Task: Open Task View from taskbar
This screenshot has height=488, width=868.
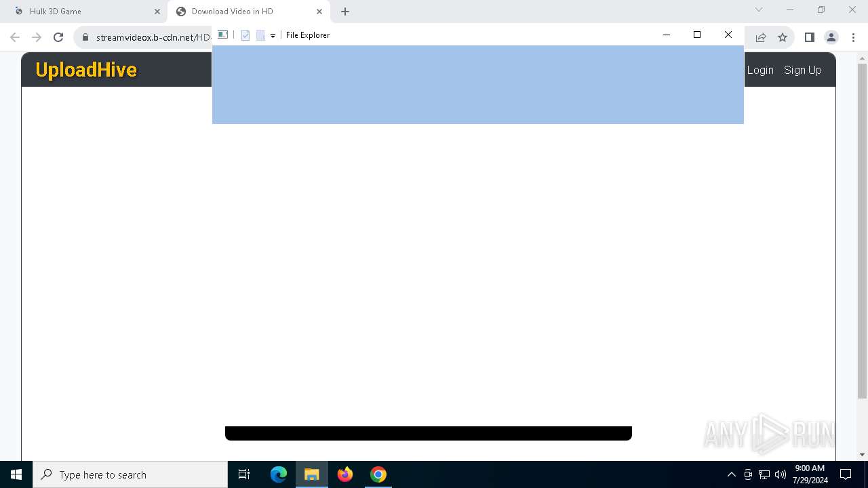Action: point(244,474)
